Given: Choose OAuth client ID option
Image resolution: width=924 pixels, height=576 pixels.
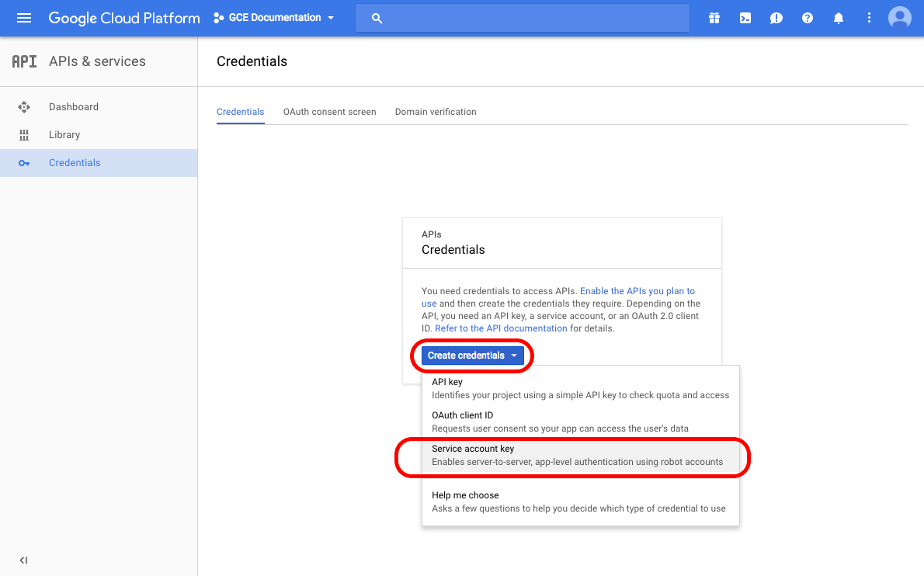Looking at the screenshot, I should point(581,422).
